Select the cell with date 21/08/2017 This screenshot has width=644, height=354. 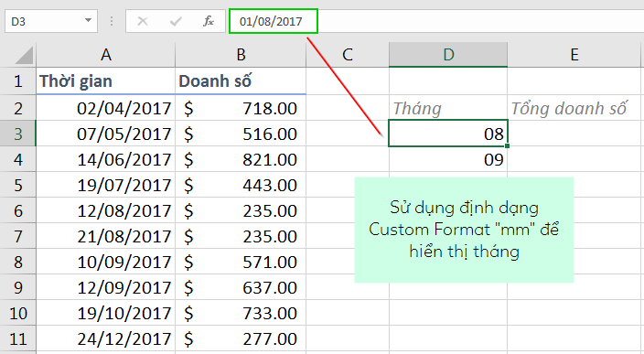click(x=106, y=236)
